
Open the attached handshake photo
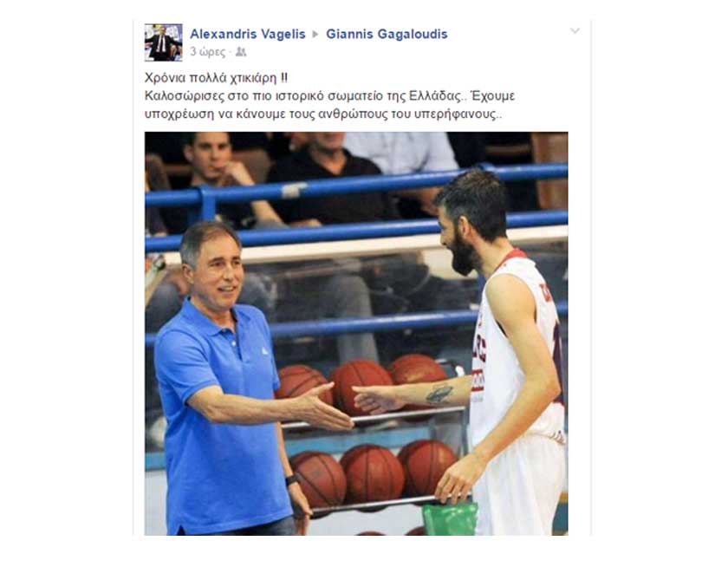coord(356,334)
